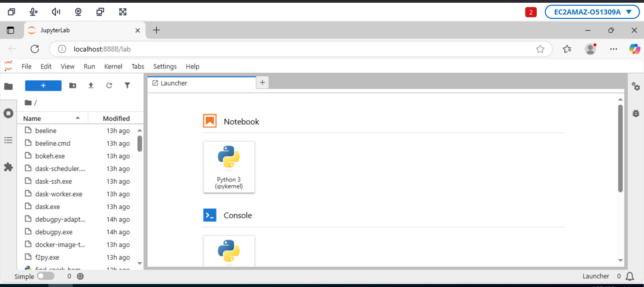The width and height of the screenshot is (644, 287).
Task: Click the kernel status chip icon in status bar
Action: click(x=80, y=276)
